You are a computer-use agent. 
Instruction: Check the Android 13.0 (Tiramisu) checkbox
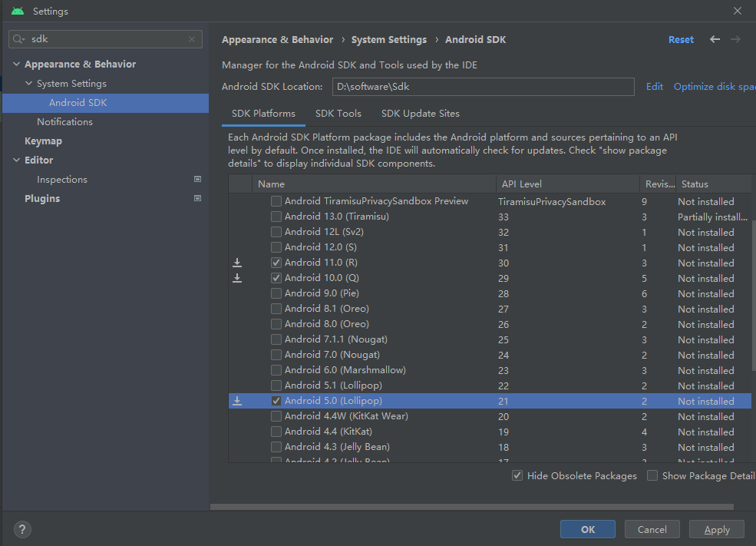(x=276, y=217)
